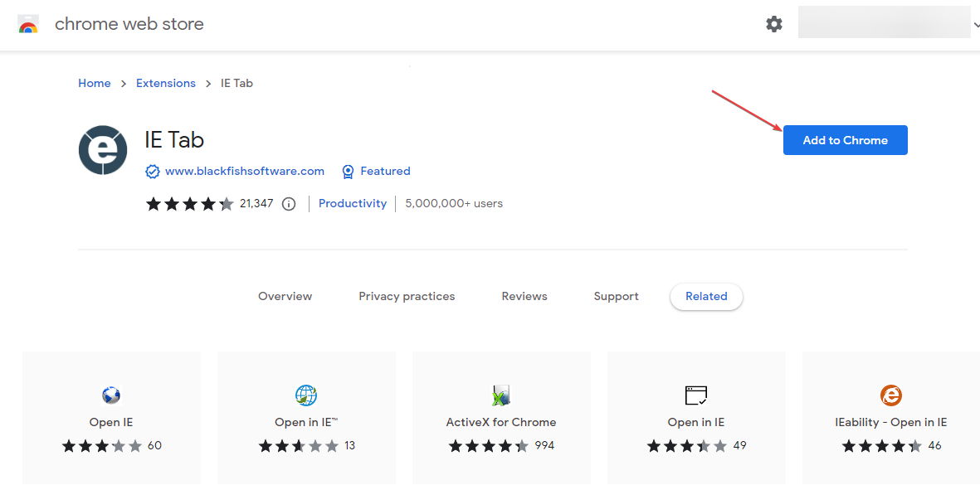The width and height of the screenshot is (980, 485).
Task: Click the 'IE Tab' breadcrumb text
Action: [x=236, y=84]
